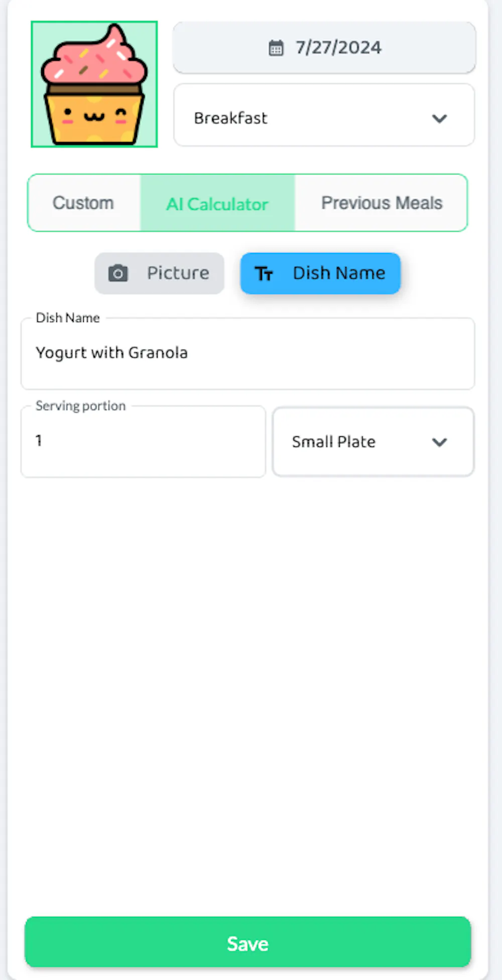Click the 'Serving portion' field label

pos(80,406)
